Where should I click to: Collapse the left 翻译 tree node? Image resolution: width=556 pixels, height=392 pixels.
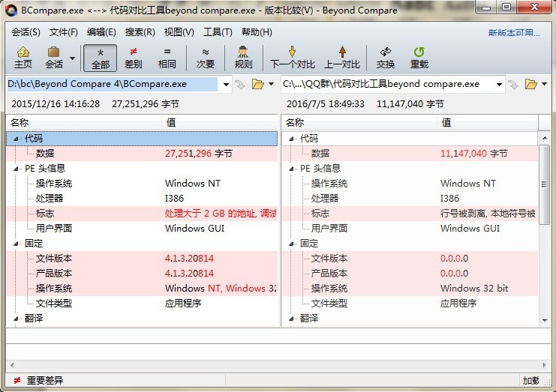(x=16, y=319)
